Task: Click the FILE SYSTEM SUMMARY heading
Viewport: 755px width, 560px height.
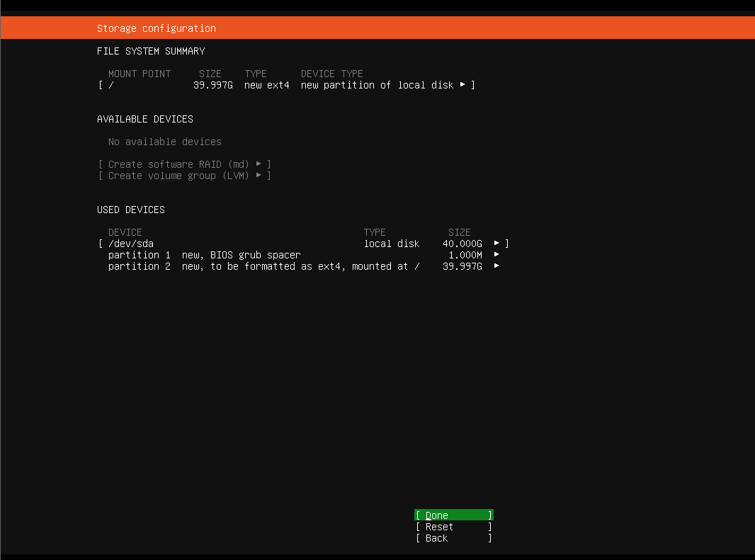Action: point(151,51)
